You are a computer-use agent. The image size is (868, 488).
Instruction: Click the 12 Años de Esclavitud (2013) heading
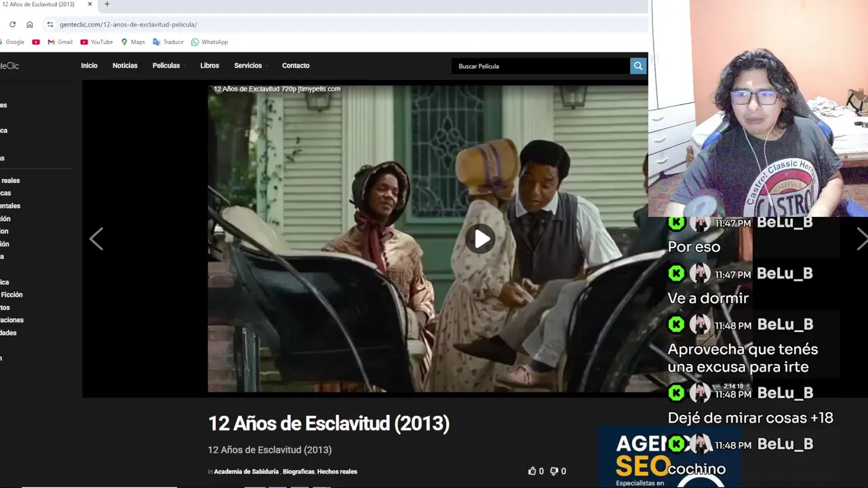(329, 424)
